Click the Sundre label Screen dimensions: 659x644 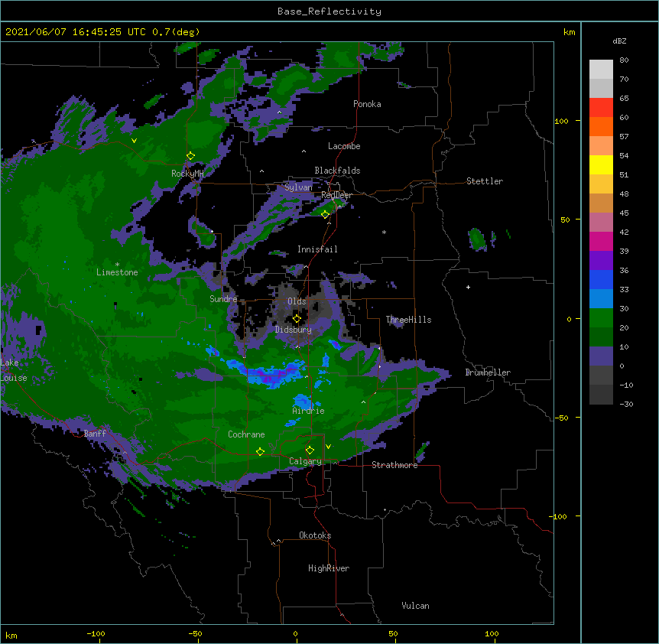coord(223,299)
